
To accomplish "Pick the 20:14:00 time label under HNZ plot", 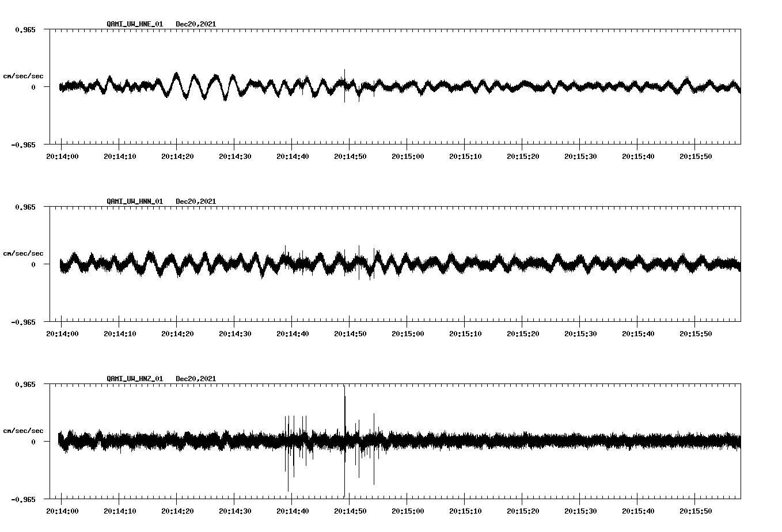I will pyautogui.click(x=62, y=511).
